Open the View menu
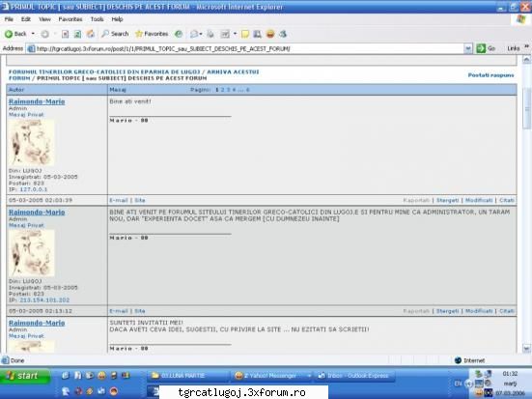Screen dimensions: 532x399 click(x=44, y=19)
